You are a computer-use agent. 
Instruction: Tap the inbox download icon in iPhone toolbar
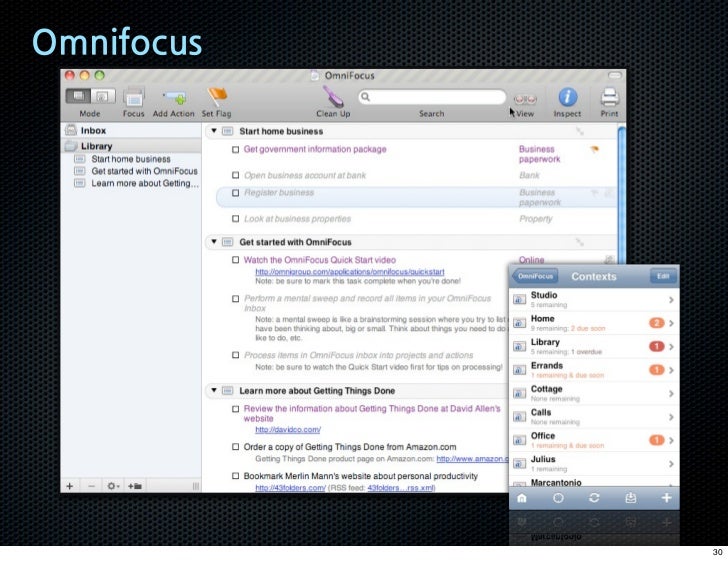630,498
